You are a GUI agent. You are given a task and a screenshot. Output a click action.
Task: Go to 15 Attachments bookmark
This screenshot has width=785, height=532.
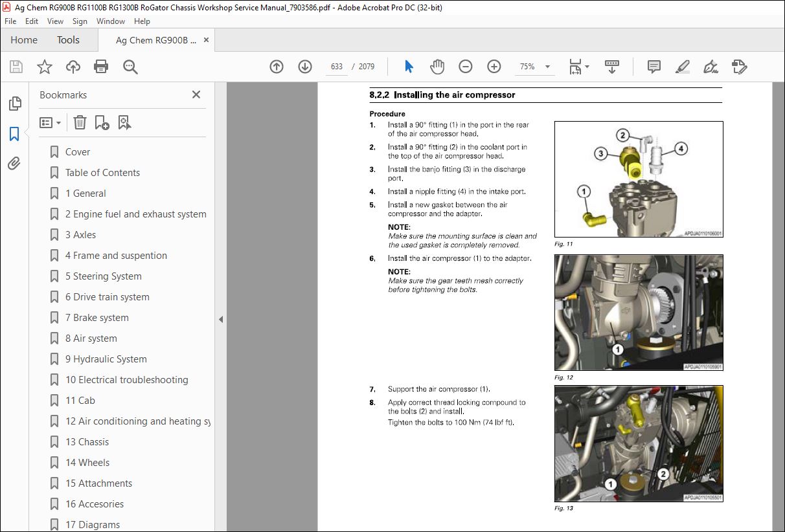point(98,483)
